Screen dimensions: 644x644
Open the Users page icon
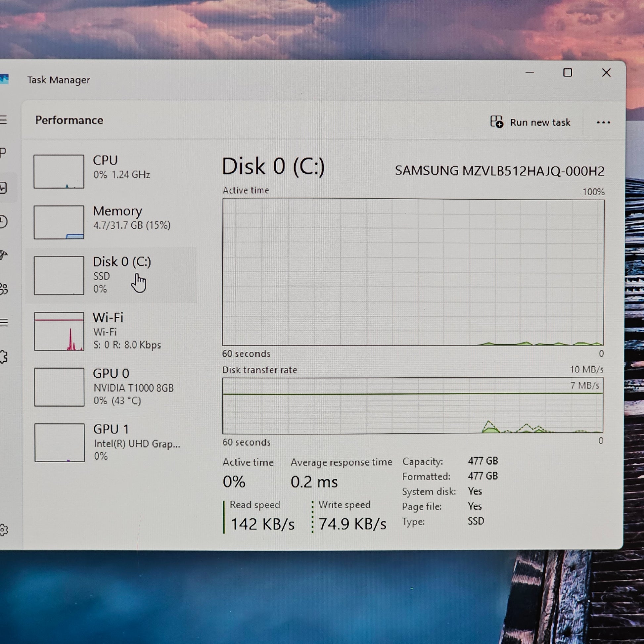(3, 289)
